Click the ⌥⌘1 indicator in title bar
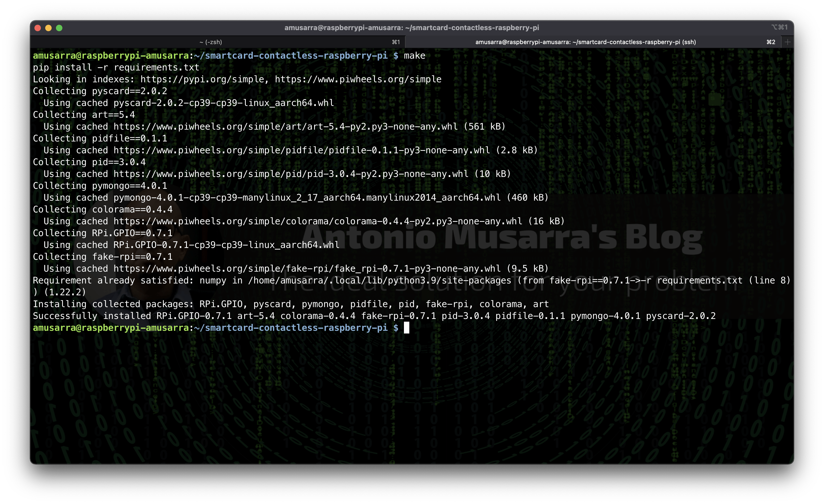 [779, 27]
